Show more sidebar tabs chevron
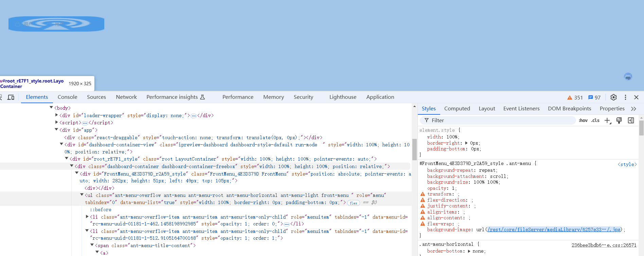 coord(633,109)
